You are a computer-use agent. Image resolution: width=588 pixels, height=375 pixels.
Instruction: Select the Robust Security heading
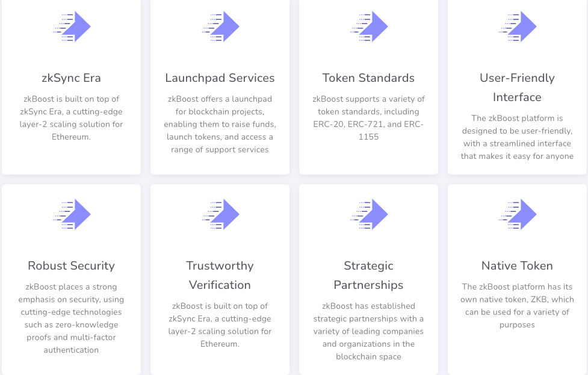(x=71, y=265)
